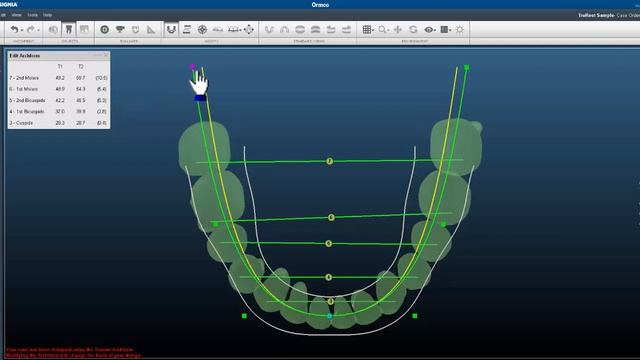Open the Redo history dropdown arrow
This screenshot has width=640, height=360.
tap(38, 30)
